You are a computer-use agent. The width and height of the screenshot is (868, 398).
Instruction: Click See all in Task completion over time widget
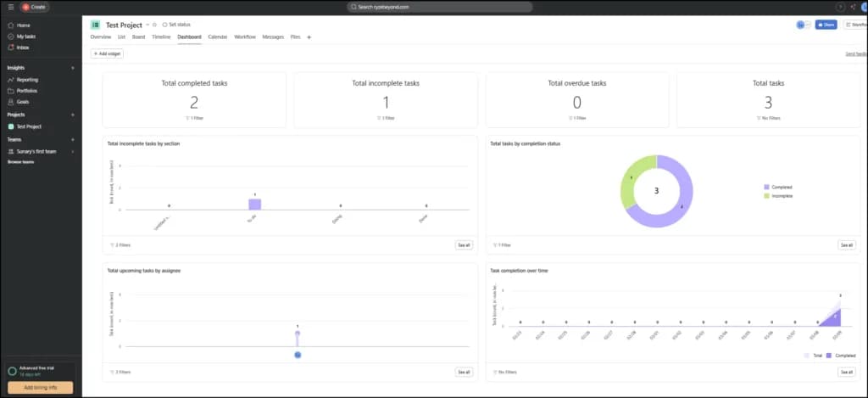tap(847, 372)
